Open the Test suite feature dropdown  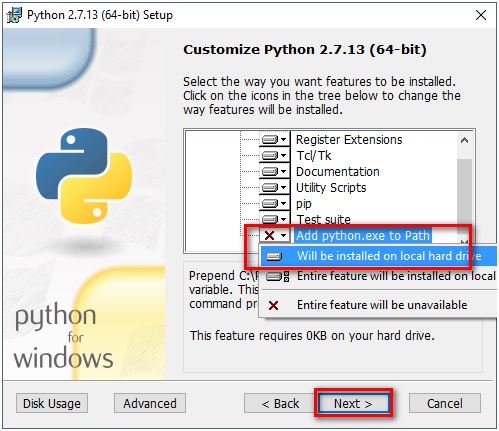[275, 219]
